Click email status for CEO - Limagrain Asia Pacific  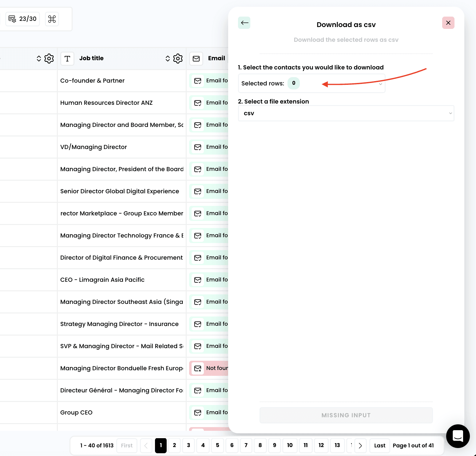pyautogui.click(x=209, y=280)
